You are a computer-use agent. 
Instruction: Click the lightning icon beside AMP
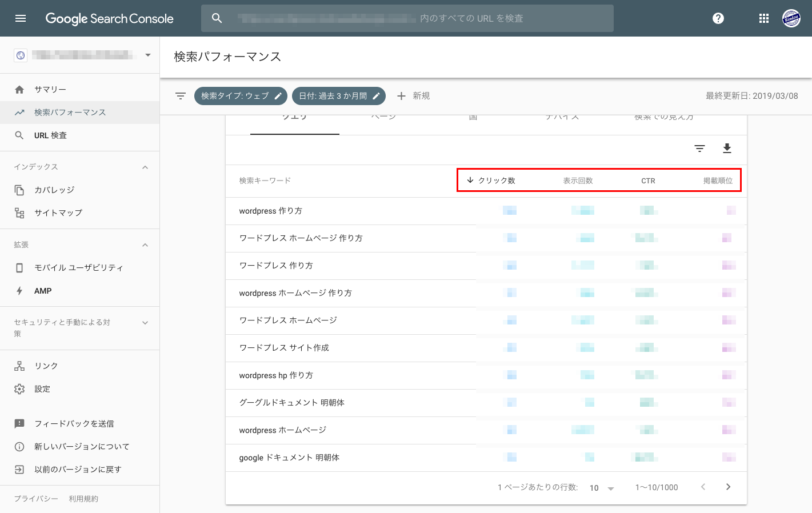(x=19, y=291)
